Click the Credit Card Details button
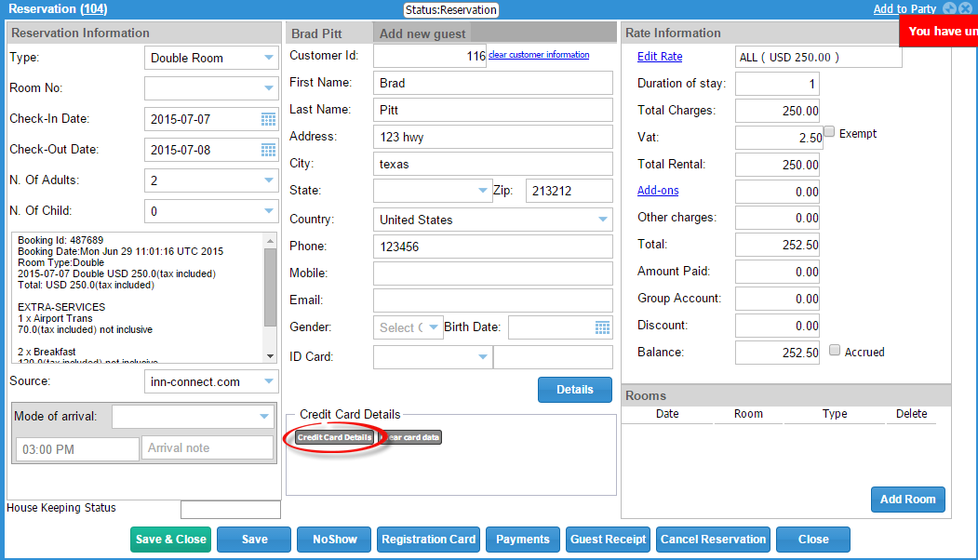The image size is (978, 560). pyautogui.click(x=335, y=437)
